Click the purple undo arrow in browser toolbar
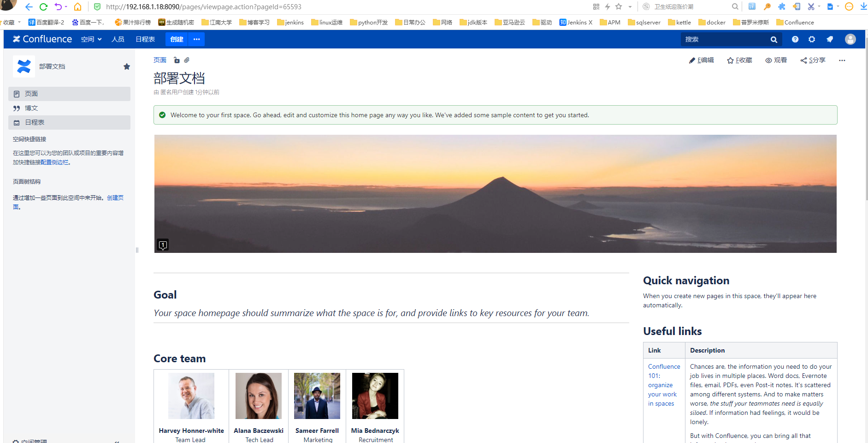868x443 pixels. pos(58,7)
